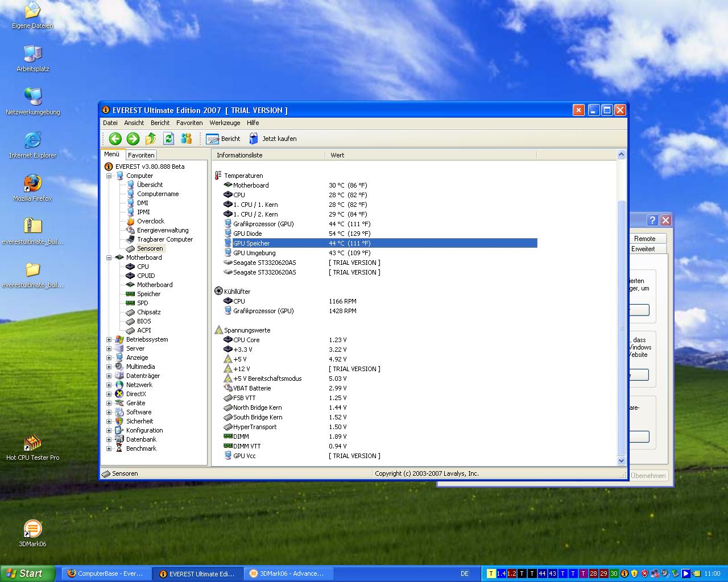Expand the Server node
The image size is (728, 582).
tap(109, 348)
